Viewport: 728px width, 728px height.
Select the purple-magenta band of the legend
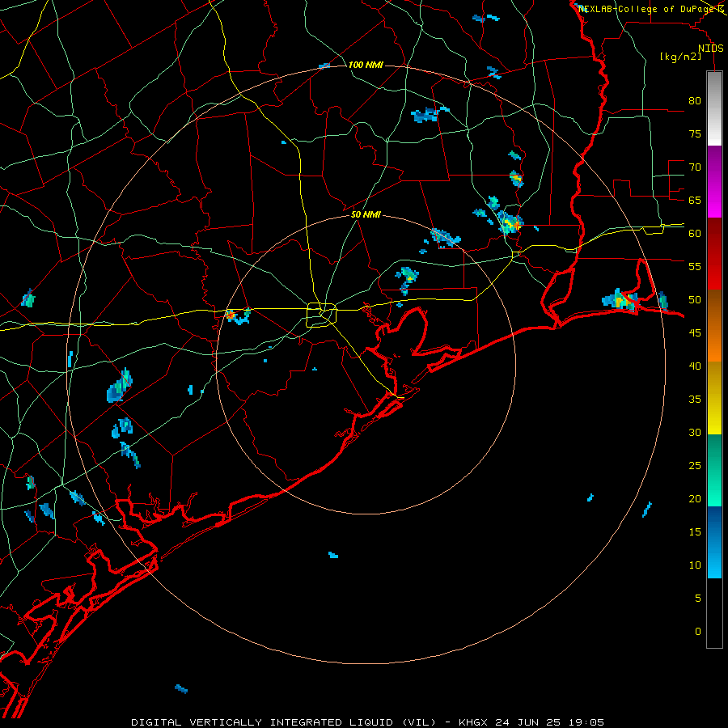[x=714, y=181]
